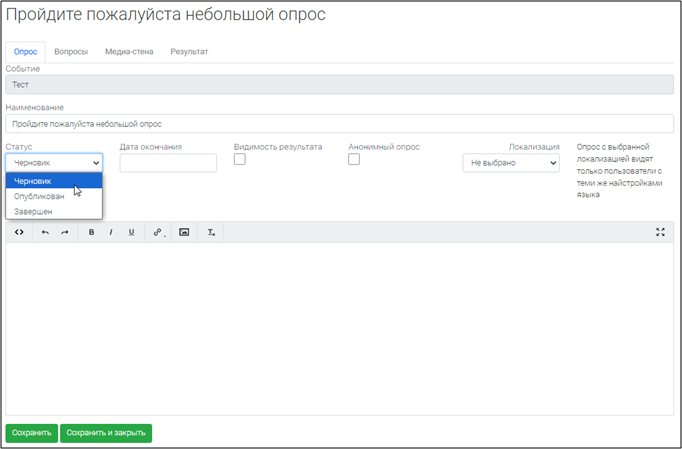Toggle underline formatting
The image size is (682, 449).
pyautogui.click(x=131, y=232)
